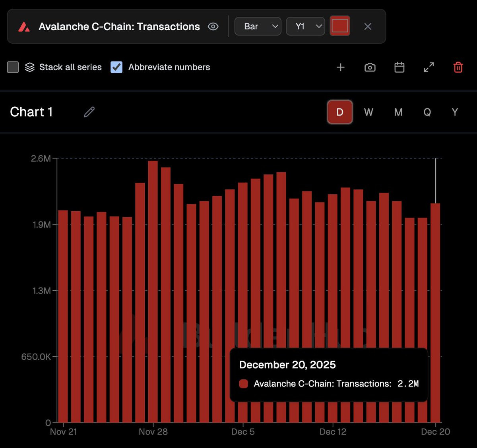
Task: Edit the Chart 1 title with pencil
Action: (89, 112)
